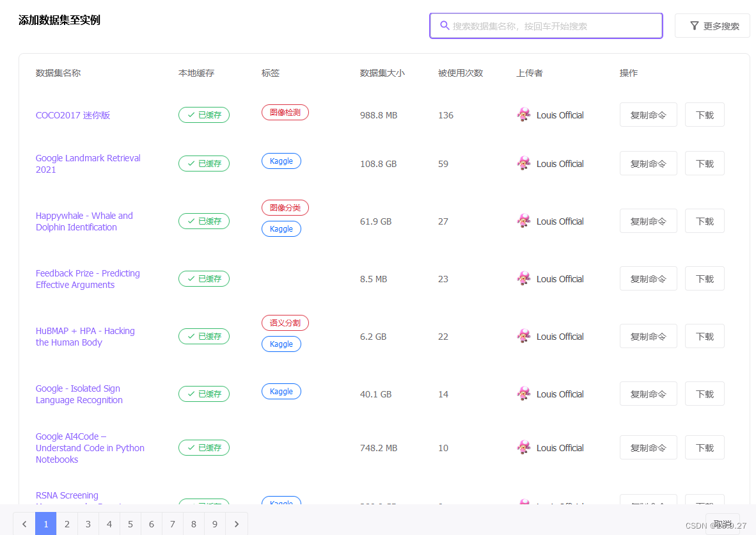Open the COCO2017 迷你版 dataset link
Image resolution: width=756 pixels, height=535 pixels.
[x=73, y=115]
